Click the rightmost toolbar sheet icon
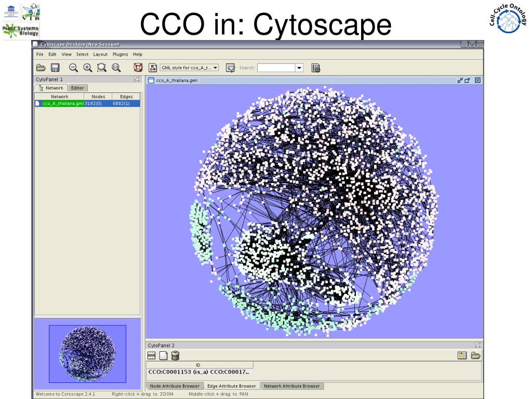This screenshot has height=399, width=532. click(316, 68)
